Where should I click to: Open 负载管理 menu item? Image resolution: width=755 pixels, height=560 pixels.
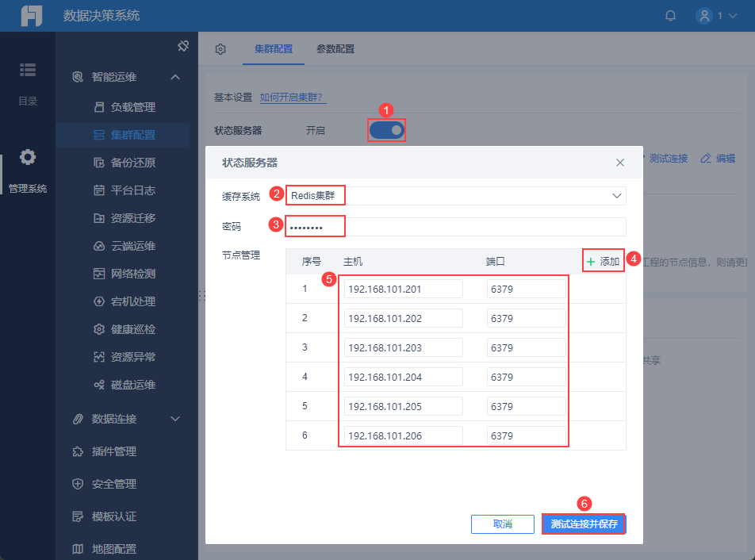[125, 107]
